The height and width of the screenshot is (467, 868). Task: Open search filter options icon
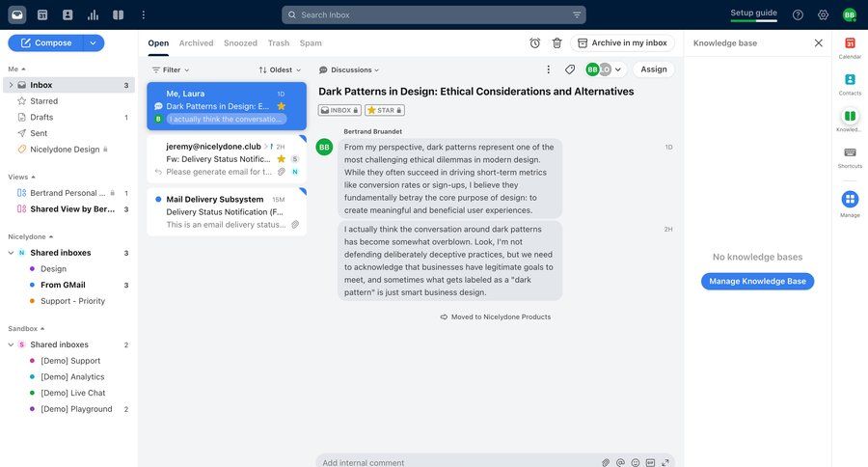pos(577,15)
